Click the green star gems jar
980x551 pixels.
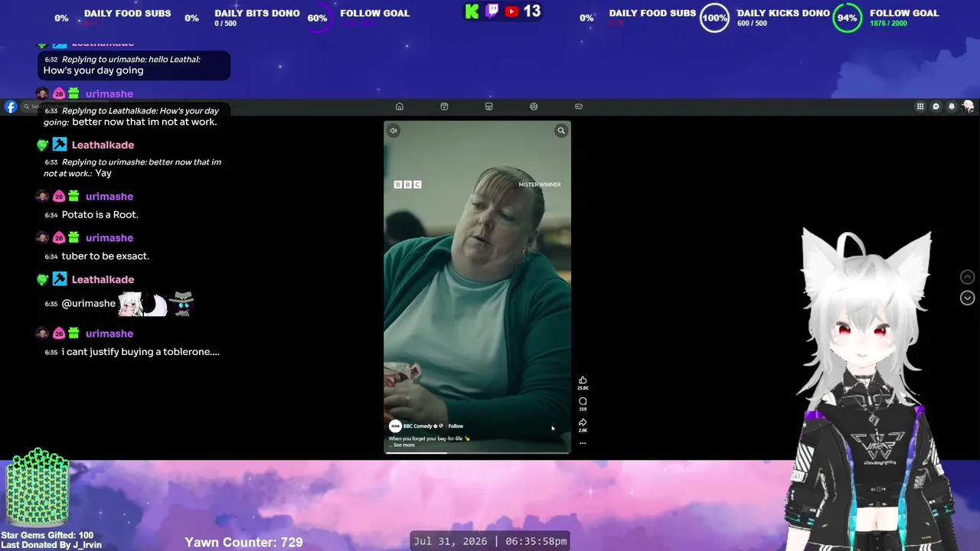[38, 488]
